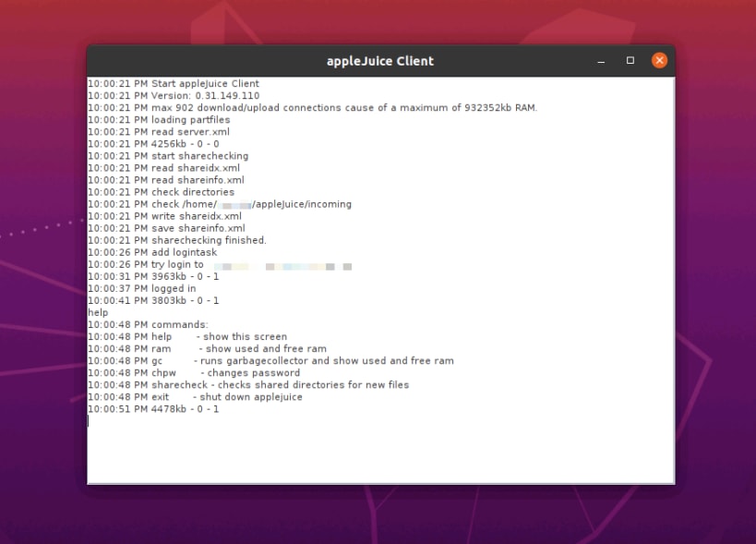Click the '4256kb - 0 - 0' line
The width and height of the screenshot is (756, 544).
pyautogui.click(x=153, y=144)
